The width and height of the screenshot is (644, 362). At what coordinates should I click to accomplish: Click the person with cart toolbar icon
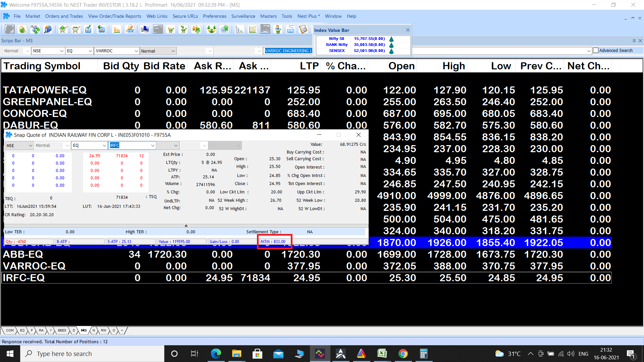(278, 29)
